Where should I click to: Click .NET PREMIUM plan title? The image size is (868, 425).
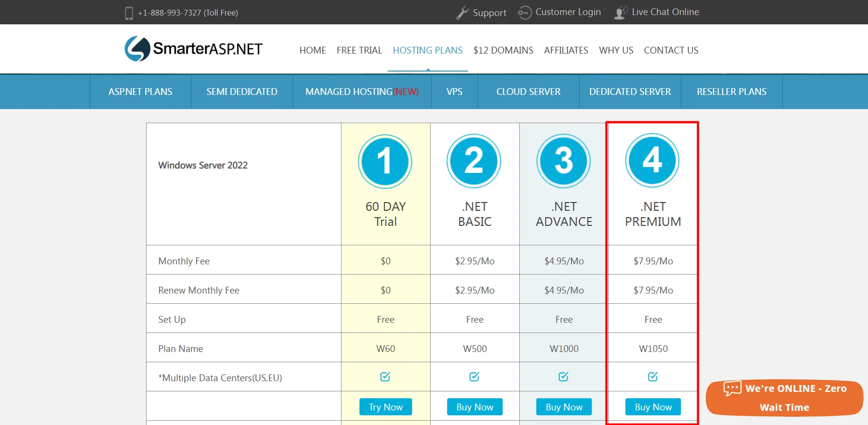[x=653, y=214]
